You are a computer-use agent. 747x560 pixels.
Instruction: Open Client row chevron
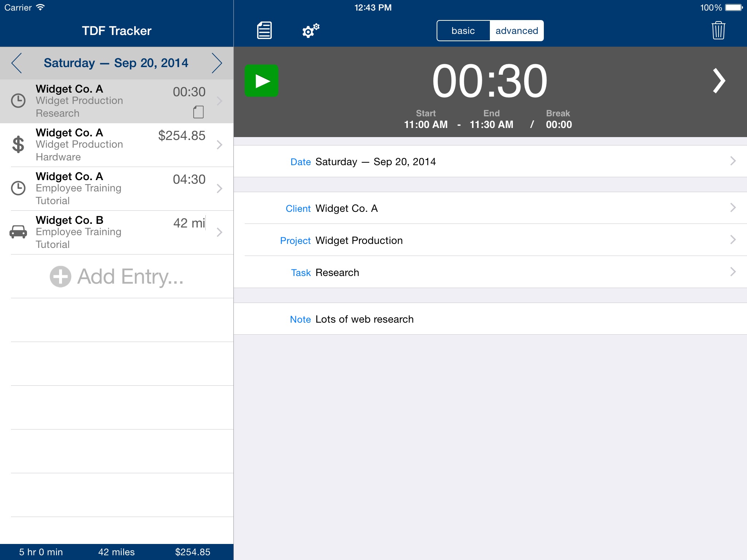pos(733,207)
